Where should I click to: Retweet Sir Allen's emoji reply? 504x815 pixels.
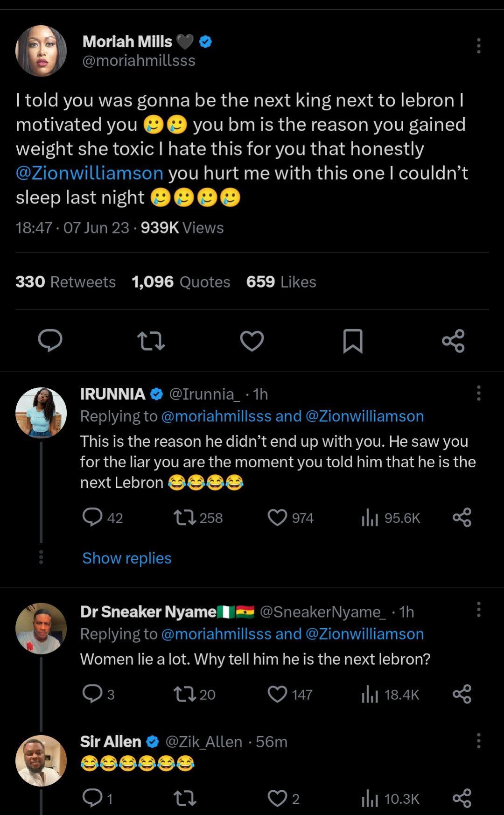185,799
